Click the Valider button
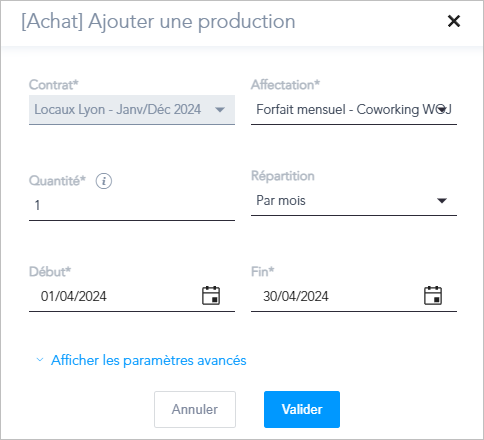The height and width of the screenshot is (440, 484). [302, 409]
